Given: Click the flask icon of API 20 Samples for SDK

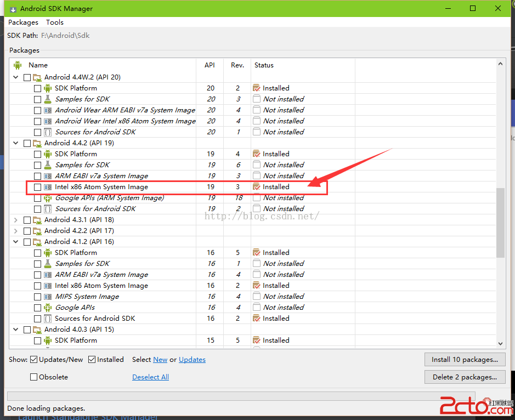Looking at the screenshot, I should [x=48, y=99].
